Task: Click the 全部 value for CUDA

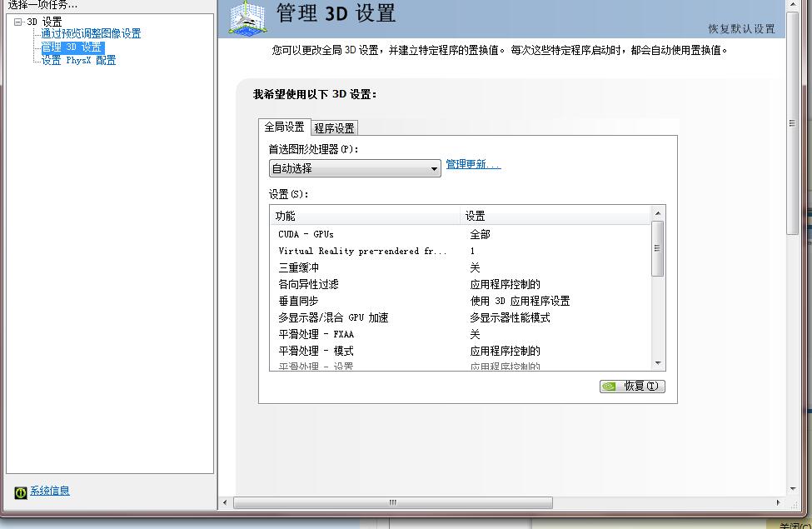Action: [x=480, y=234]
